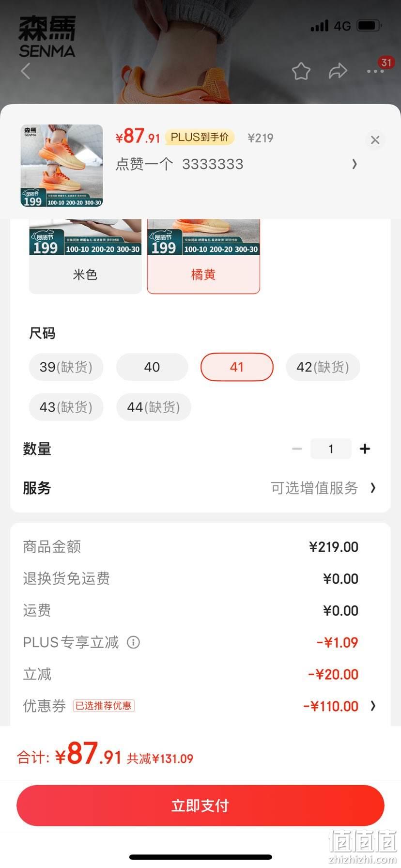Expand the 可选增值服务 service chevron
The width and height of the screenshot is (401, 868).
[373, 488]
